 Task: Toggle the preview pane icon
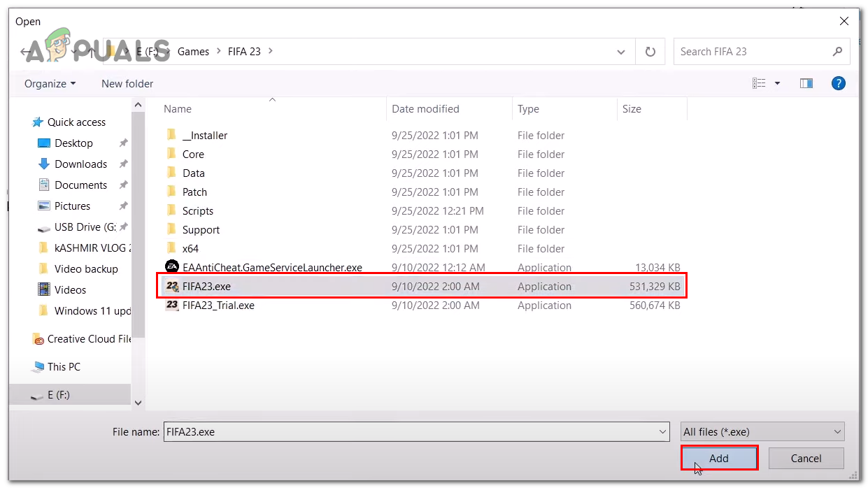tap(806, 83)
